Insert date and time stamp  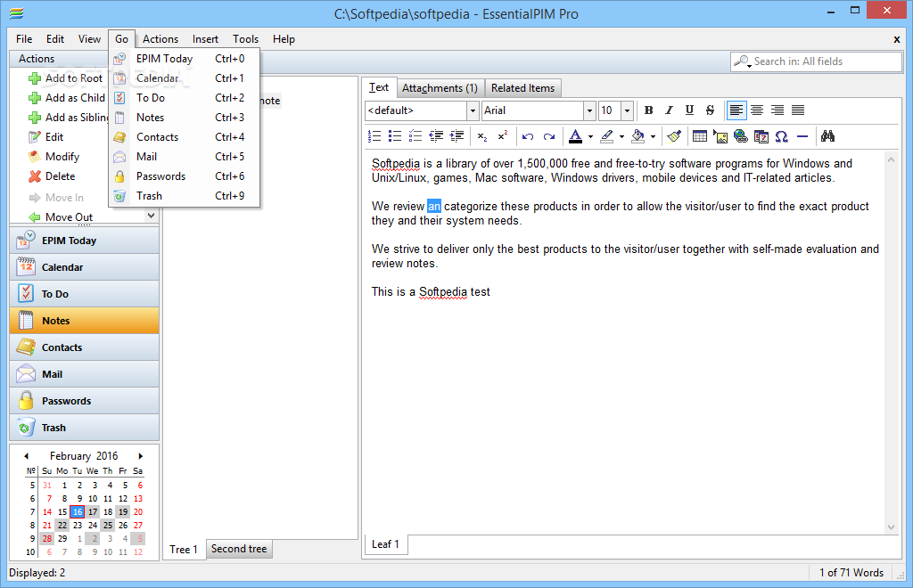pos(761,136)
